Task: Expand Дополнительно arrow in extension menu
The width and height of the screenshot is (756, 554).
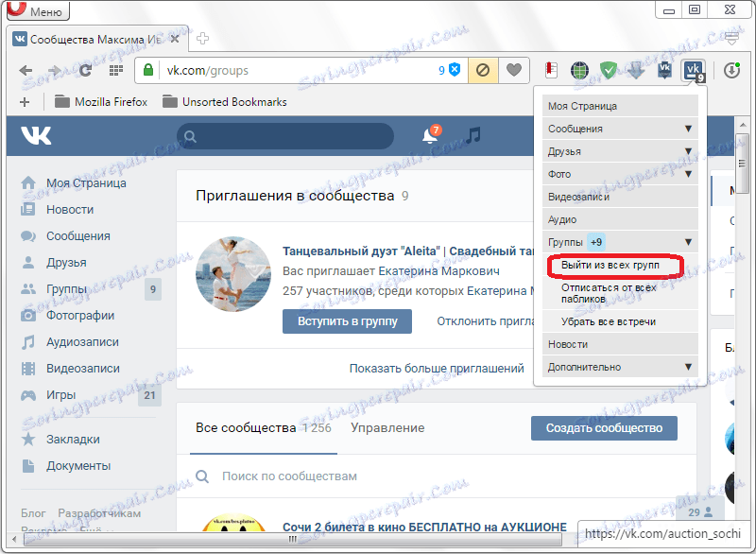Action: 688,367
